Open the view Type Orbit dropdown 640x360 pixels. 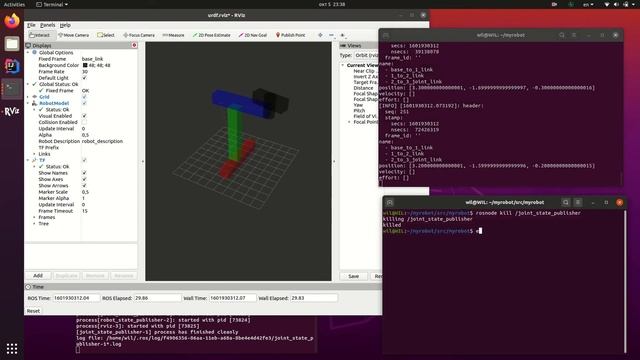tap(366, 55)
